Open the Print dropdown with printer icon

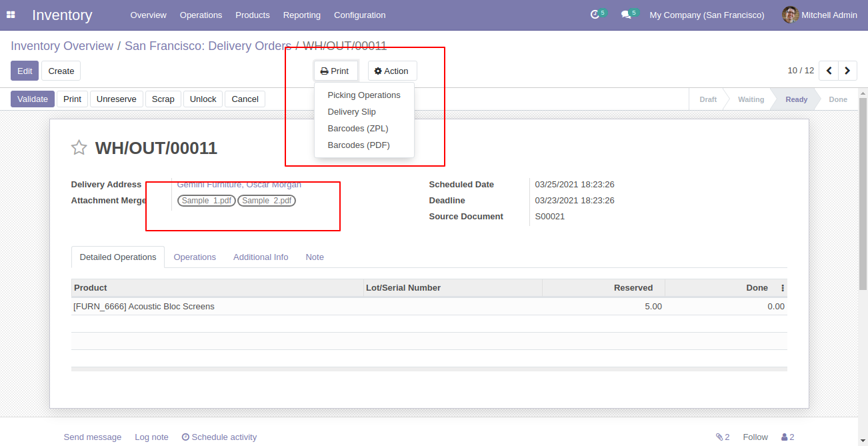point(335,71)
